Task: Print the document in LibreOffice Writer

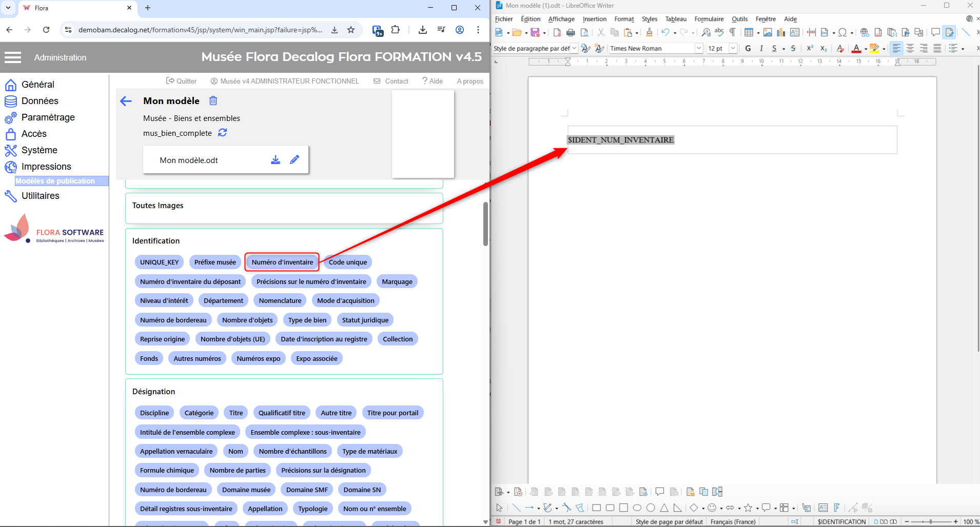Action: (571, 32)
